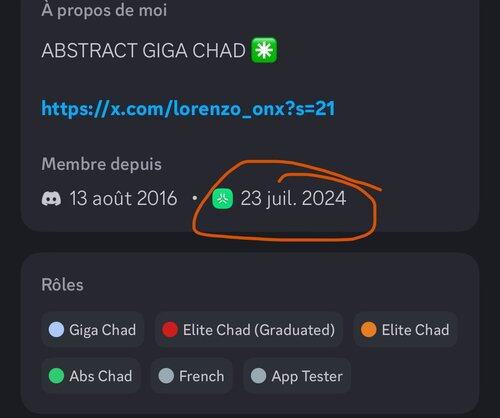Click the À propos de moi heading
Screen dimensions: 500x418
pos(104,10)
